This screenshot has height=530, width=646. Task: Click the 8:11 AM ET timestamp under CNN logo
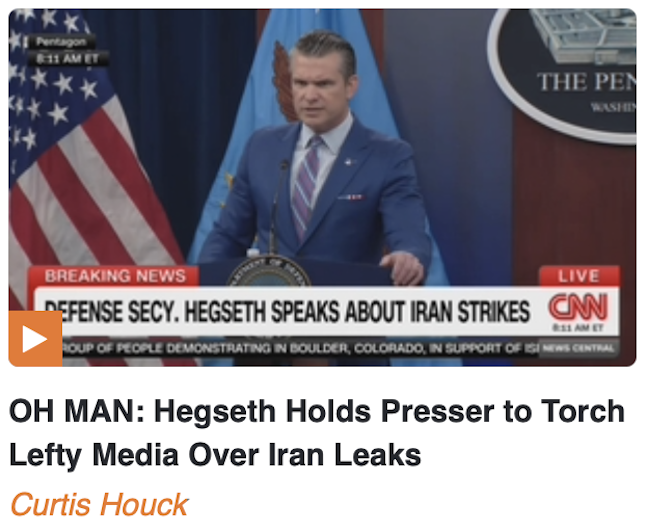[578, 328]
